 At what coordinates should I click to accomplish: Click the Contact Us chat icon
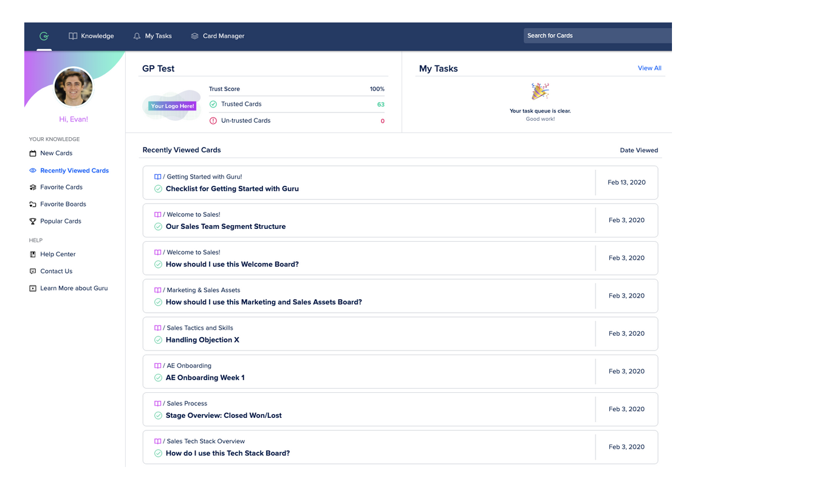click(x=33, y=271)
